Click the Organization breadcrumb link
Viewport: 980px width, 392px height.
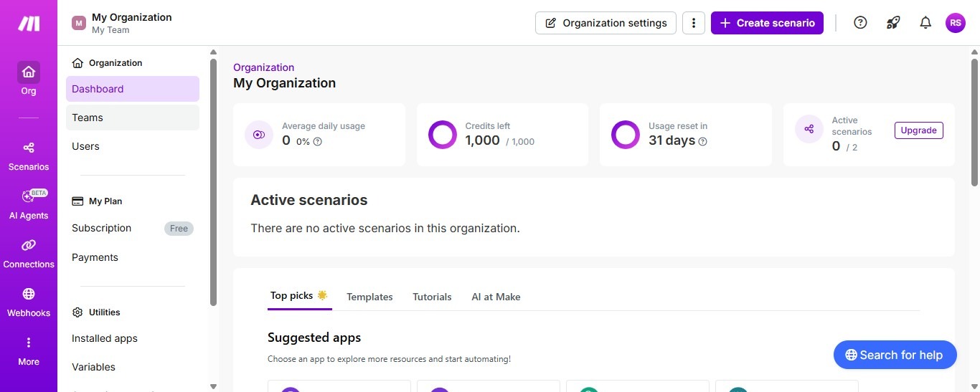[x=263, y=67]
